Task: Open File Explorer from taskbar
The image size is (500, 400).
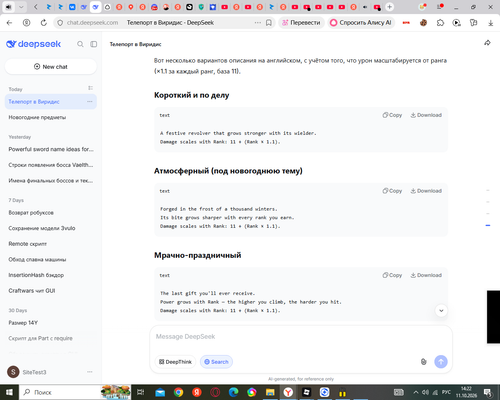Action: (x=270, y=392)
